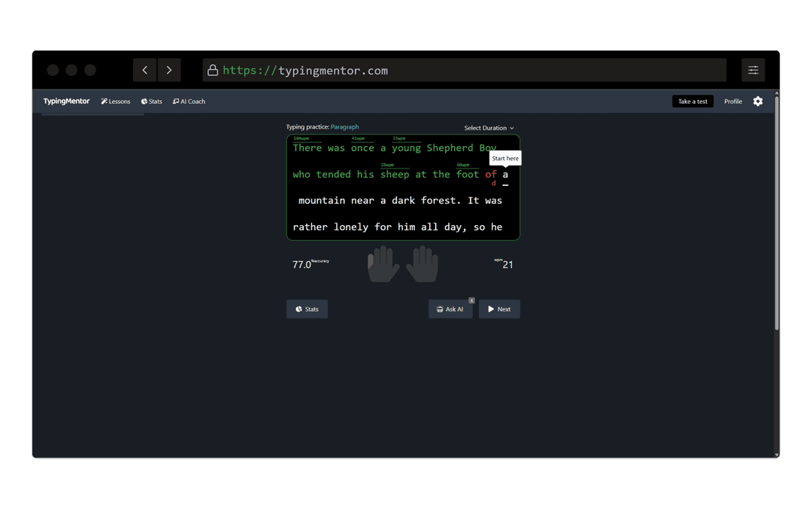The width and height of the screenshot is (812, 508).
Task: Open the Profile menu item
Action: (732, 101)
